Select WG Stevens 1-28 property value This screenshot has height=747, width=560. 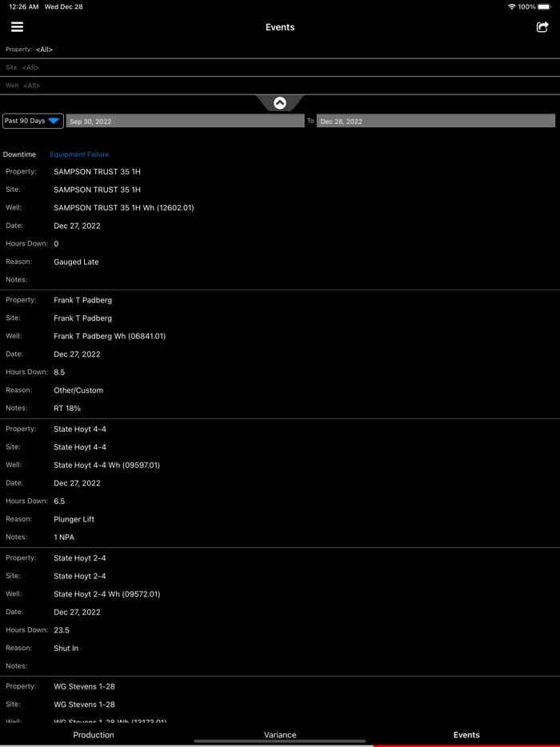[84, 686]
